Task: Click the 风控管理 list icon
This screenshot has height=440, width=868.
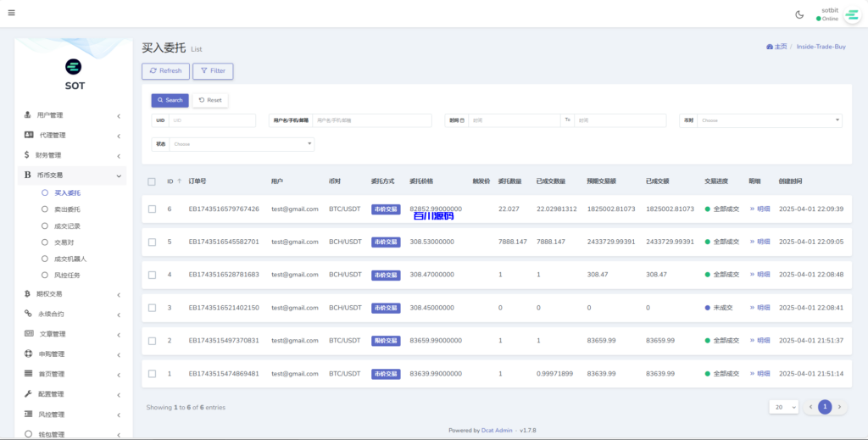Action: pos(28,414)
